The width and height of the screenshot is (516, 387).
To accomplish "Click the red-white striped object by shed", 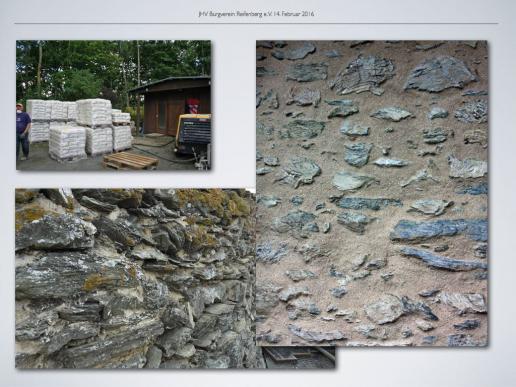I will click(193, 106).
